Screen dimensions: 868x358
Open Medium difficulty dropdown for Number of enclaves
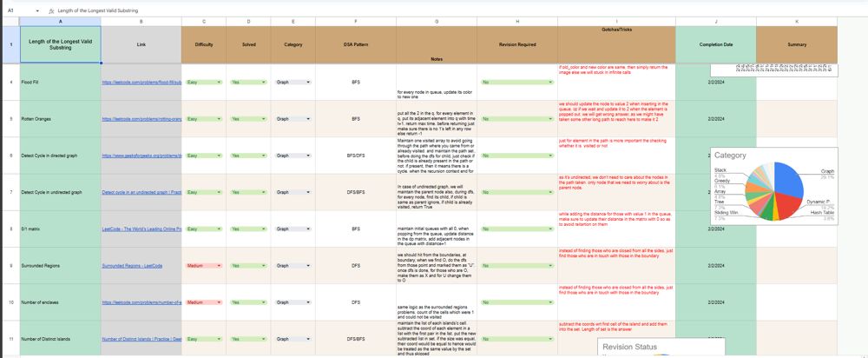point(219,302)
